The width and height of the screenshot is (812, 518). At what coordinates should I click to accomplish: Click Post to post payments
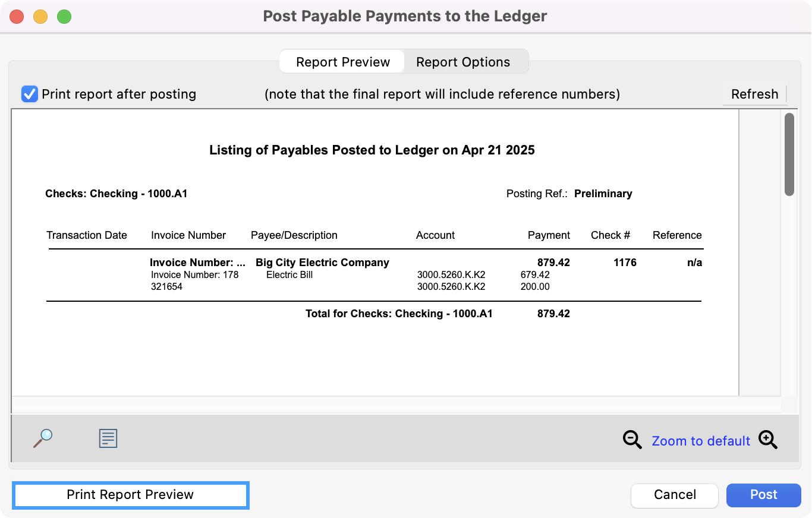(x=763, y=495)
